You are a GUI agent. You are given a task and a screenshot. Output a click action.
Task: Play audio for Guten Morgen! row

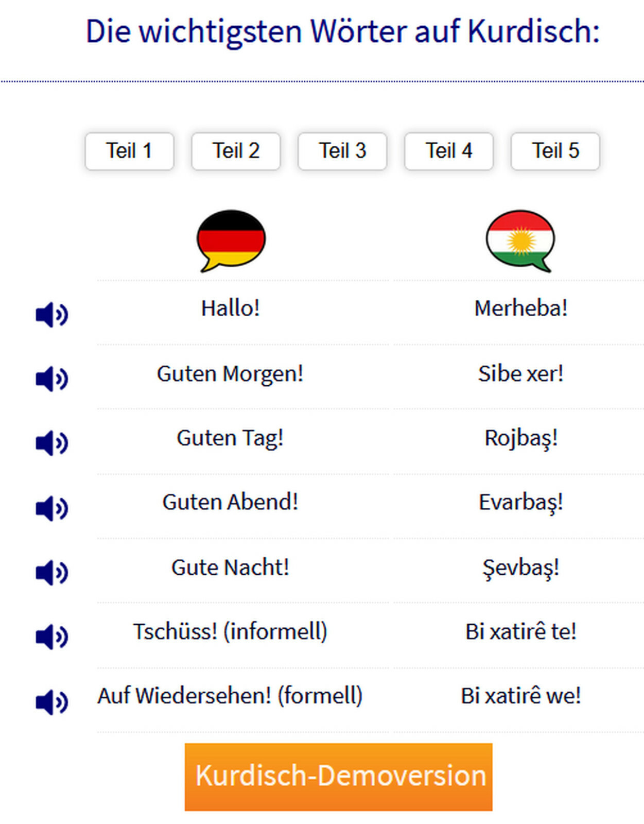51,379
